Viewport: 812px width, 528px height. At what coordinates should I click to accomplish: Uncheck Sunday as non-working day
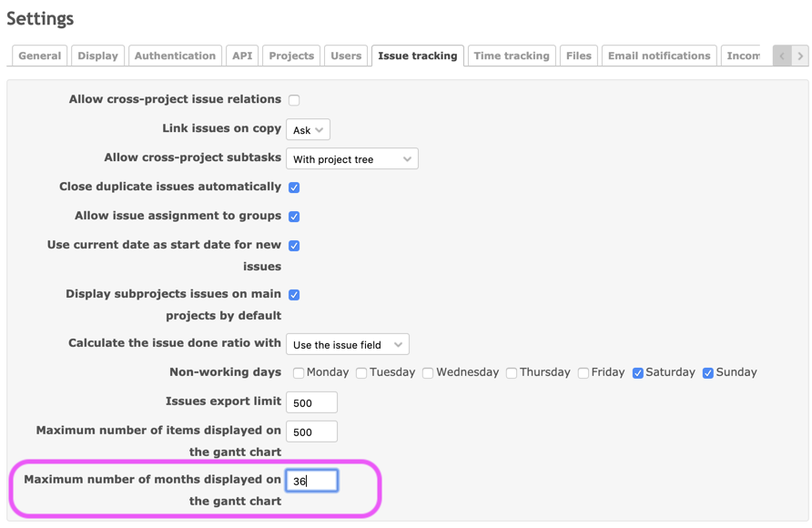(708, 373)
